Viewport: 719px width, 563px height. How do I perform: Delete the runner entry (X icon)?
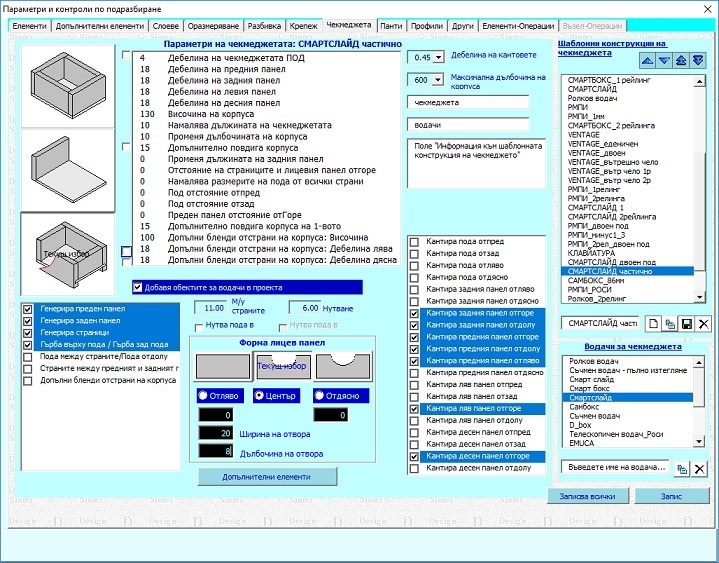click(699, 469)
